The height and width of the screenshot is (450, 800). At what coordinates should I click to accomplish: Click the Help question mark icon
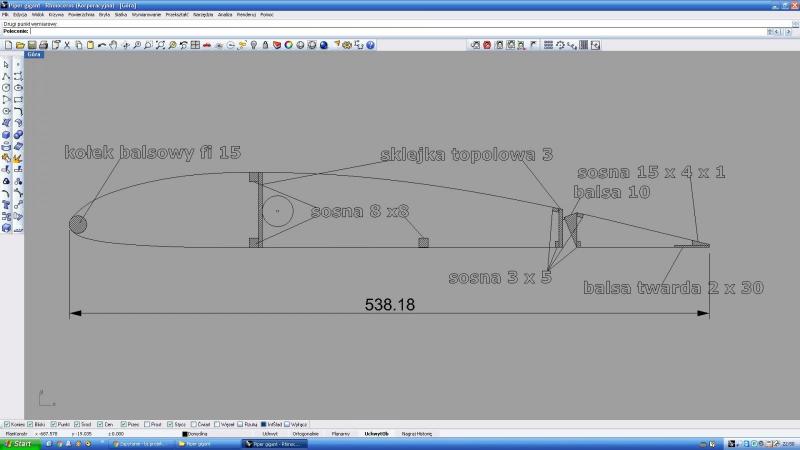371,45
